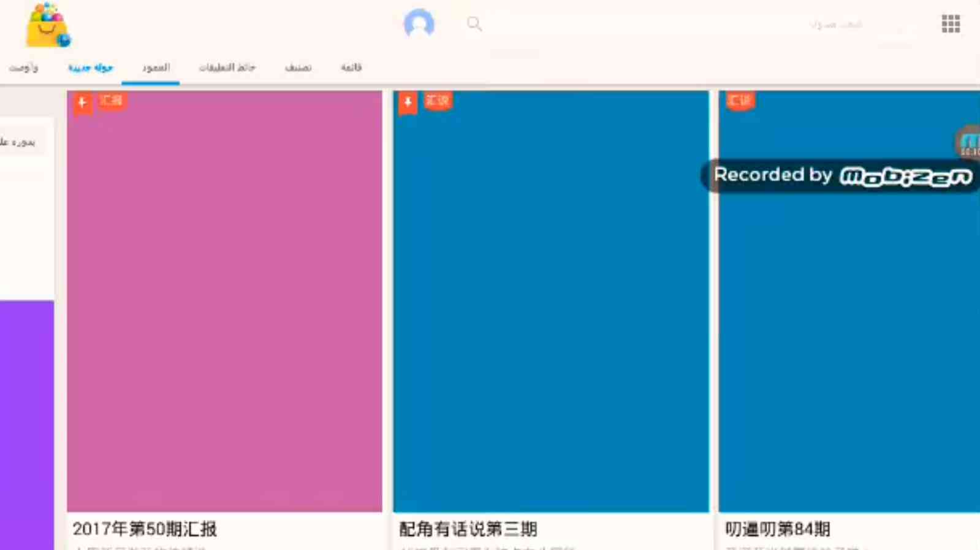
Task: Click the magnifying glass search icon
Action: 474,24
